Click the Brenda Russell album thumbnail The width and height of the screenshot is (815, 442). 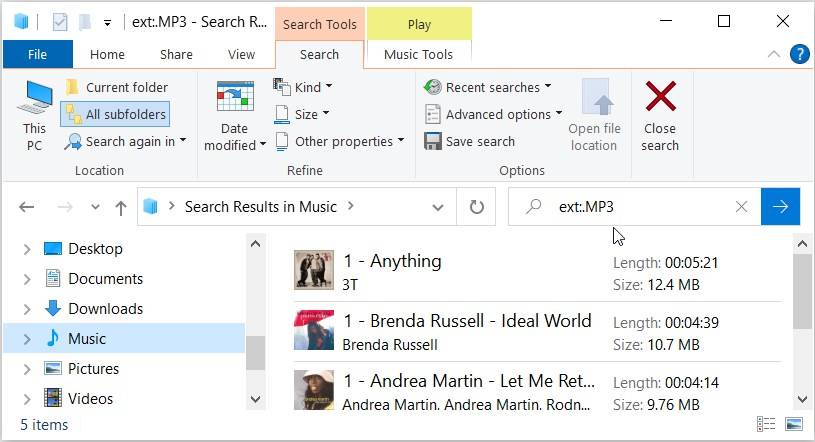pos(313,330)
